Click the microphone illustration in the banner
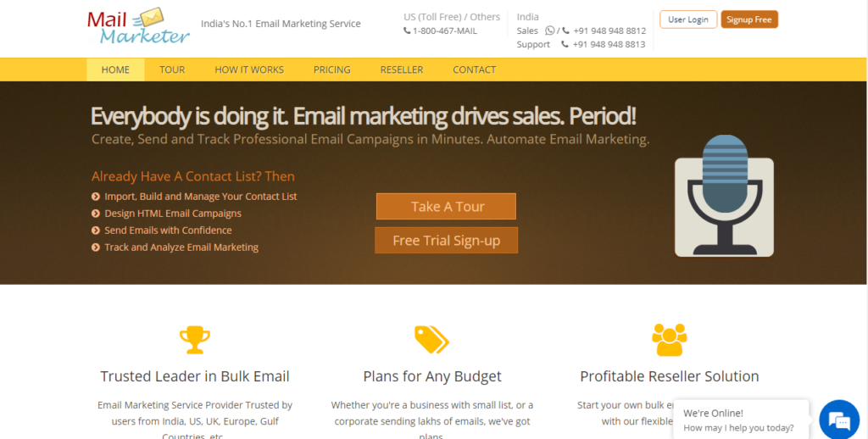868x439 pixels. pyautogui.click(x=724, y=196)
